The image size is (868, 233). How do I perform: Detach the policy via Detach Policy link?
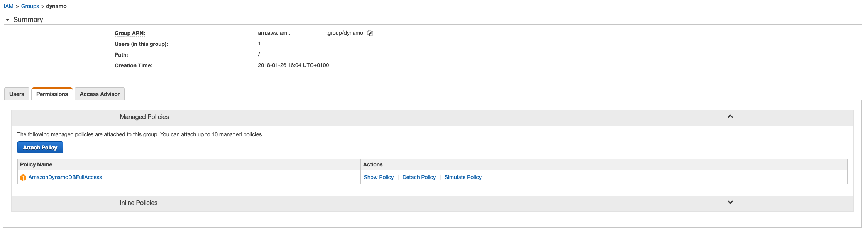coord(419,177)
